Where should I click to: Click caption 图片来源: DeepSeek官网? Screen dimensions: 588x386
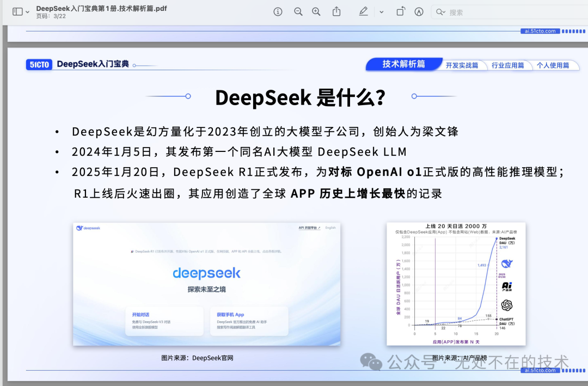[197, 358]
